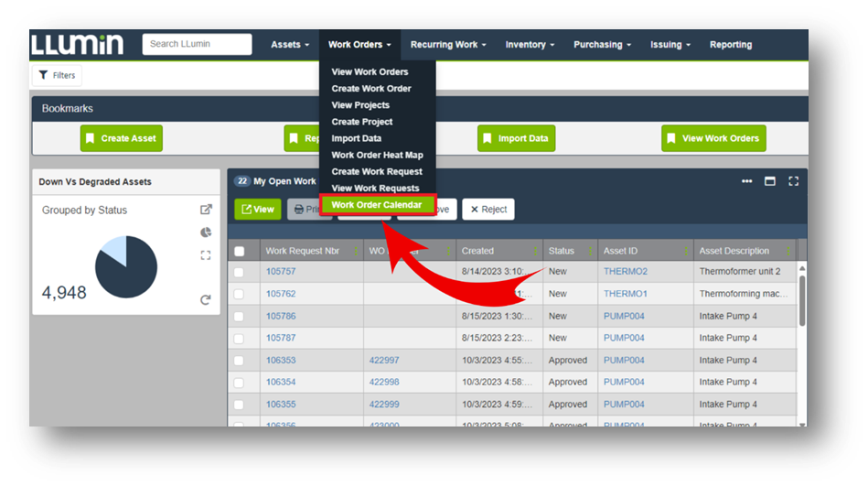
Task: Open external link icon in Down Vs Degraded panel
Action: [x=206, y=210]
